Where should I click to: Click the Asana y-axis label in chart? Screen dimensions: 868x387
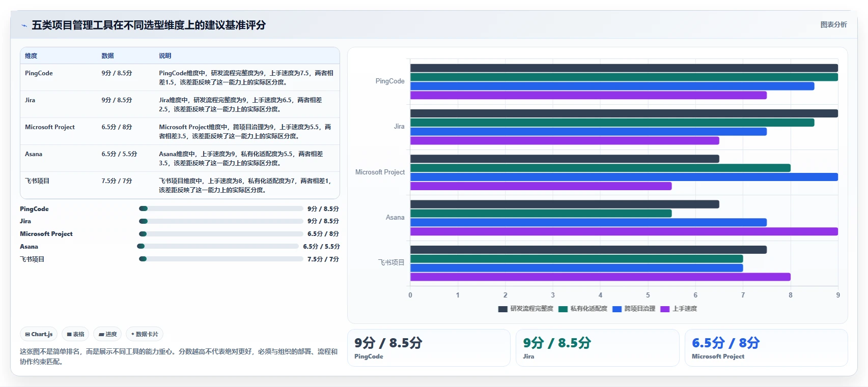pyautogui.click(x=395, y=218)
